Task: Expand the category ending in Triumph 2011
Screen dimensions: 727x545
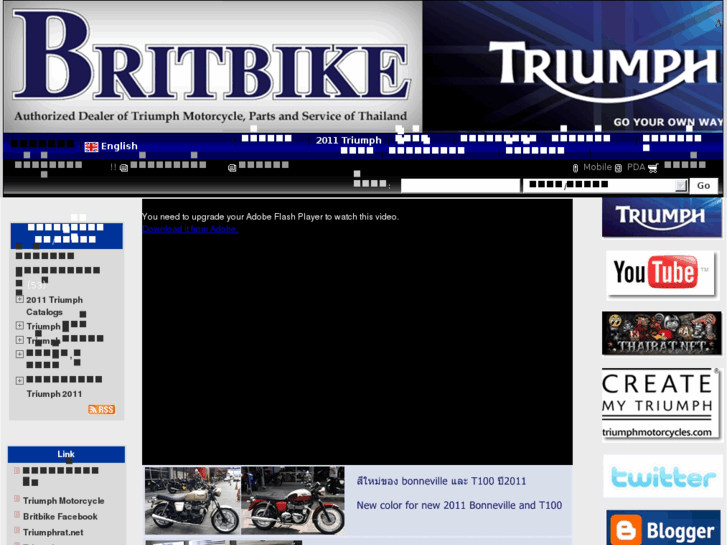Action: [x=19, y=381]
